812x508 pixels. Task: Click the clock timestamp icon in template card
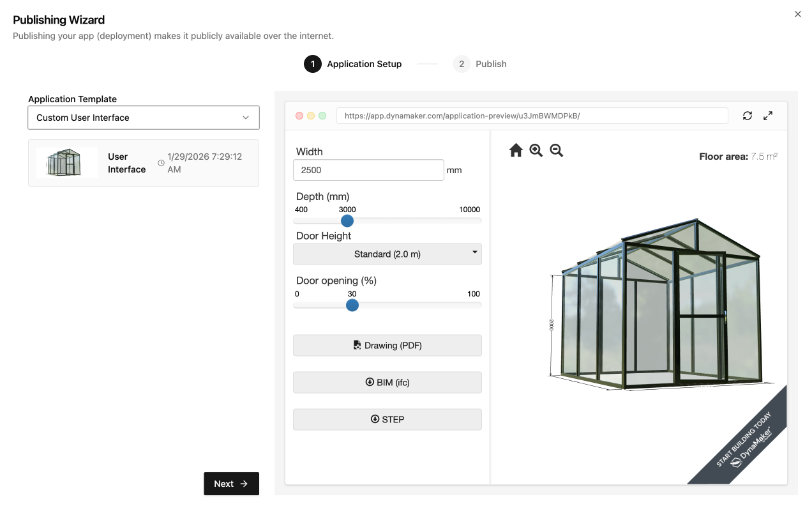[160, 162]
